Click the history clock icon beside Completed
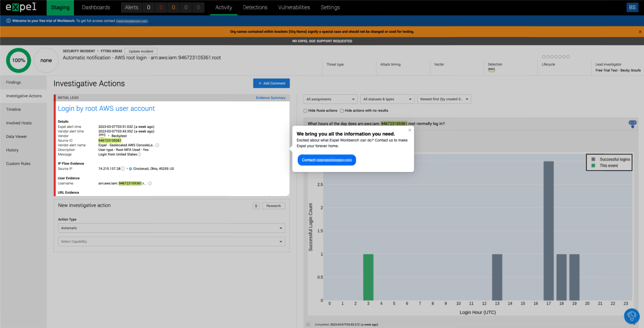Image resolution: width=644 pixels, height=328 pixels. (308, 324)
